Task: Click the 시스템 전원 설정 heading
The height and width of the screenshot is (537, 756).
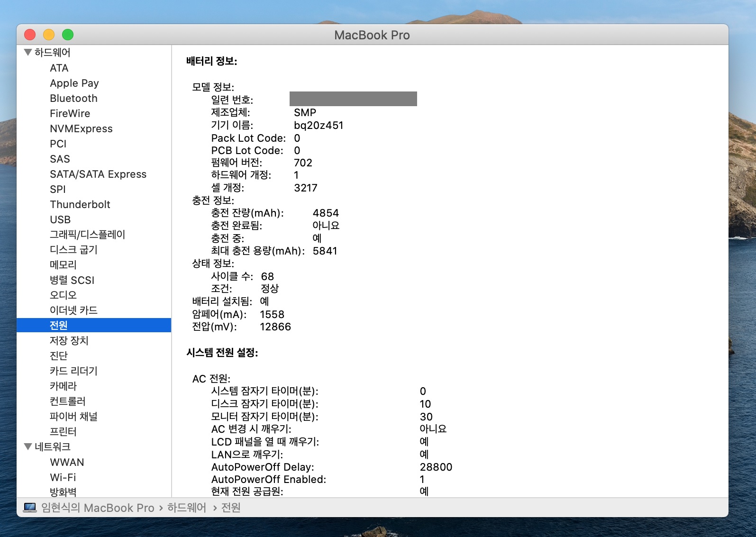Action: (x=222, y=352)
